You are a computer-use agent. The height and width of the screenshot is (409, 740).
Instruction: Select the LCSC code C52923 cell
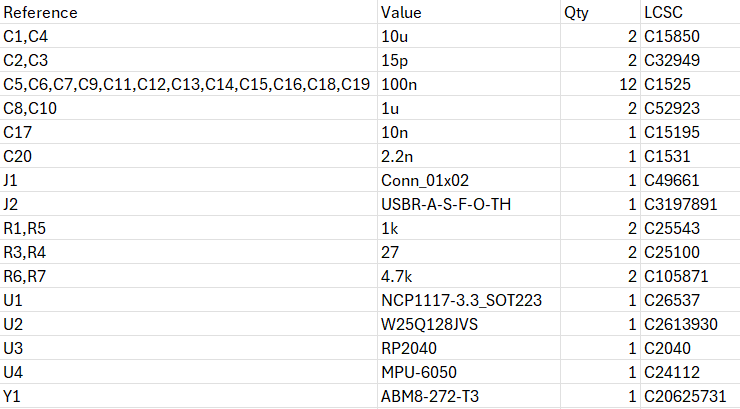click(676, 109)
